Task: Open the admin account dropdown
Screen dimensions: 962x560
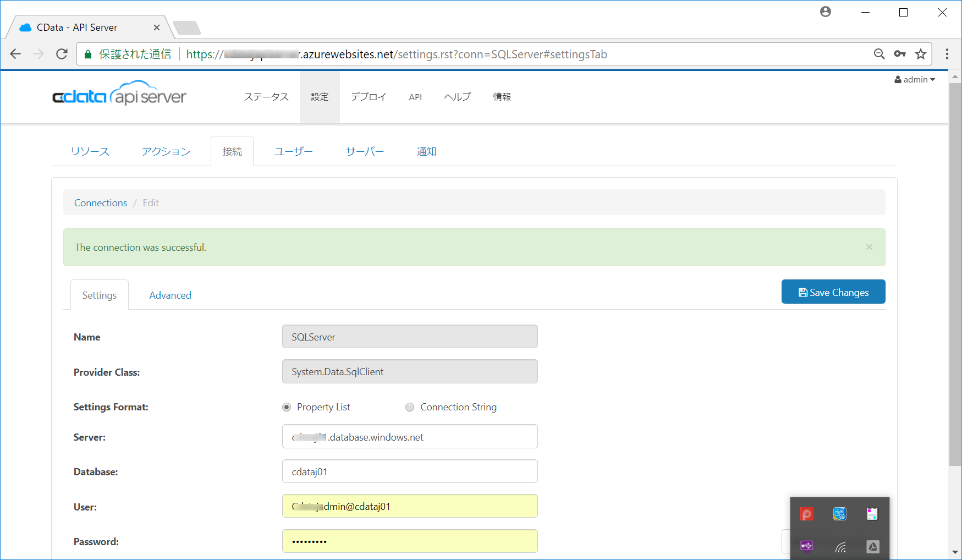Action: [x=915, y=79]
